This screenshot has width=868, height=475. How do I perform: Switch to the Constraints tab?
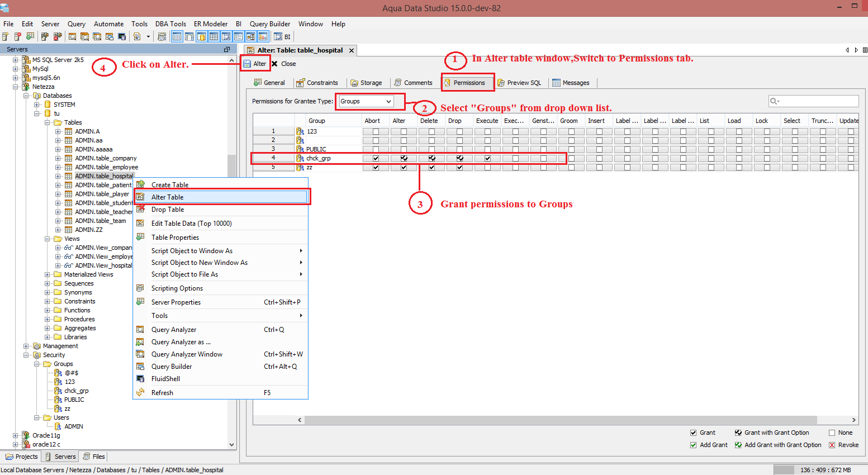[317, 83]
